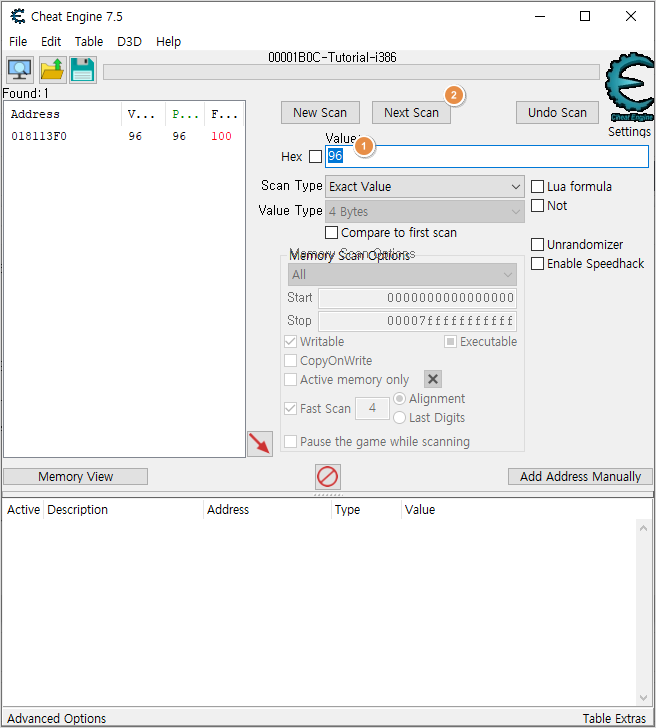Click the scan progress bar
This screenshot has height=728, width=656.
[x=351, y=72]
